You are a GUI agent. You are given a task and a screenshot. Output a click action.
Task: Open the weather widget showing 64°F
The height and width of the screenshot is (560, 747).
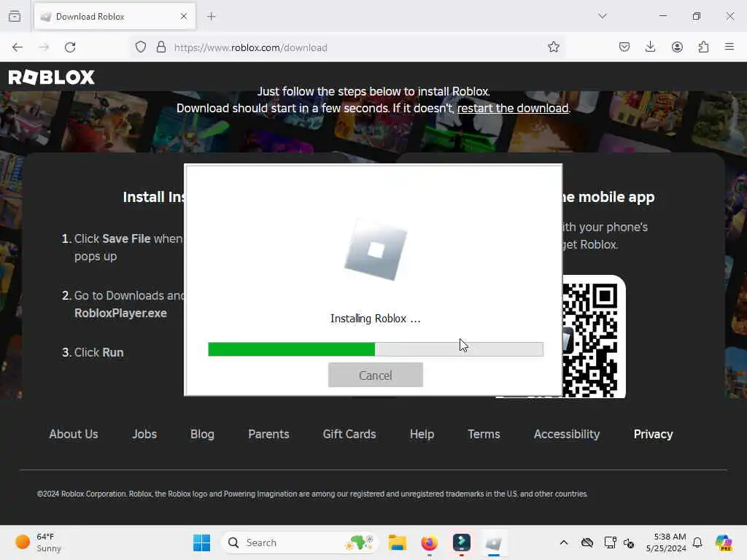click(38, 542)
